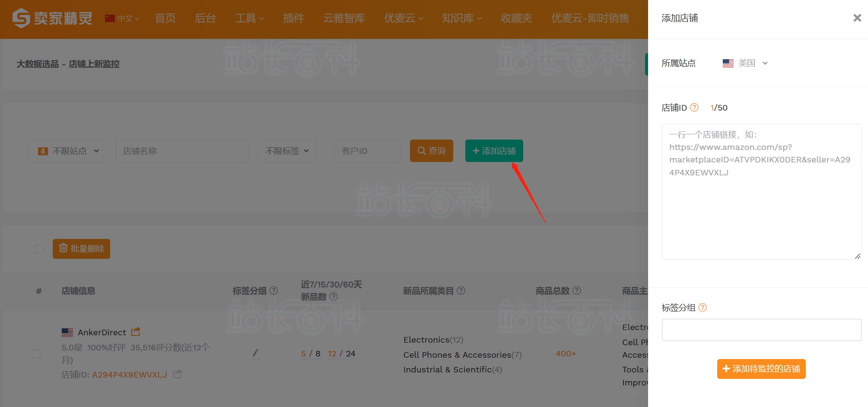Click the 15-day new product count 8
Screen dimensions: 868x407
pyautogui.click(x=318, y=353)
